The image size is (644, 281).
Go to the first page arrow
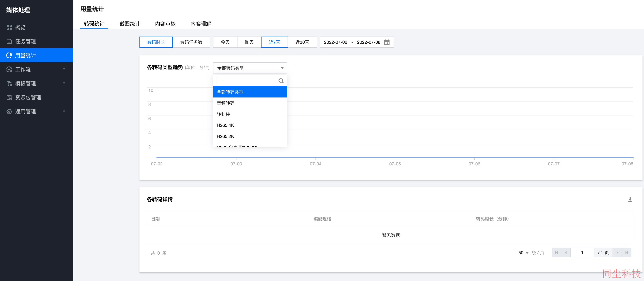pos(556,253)
